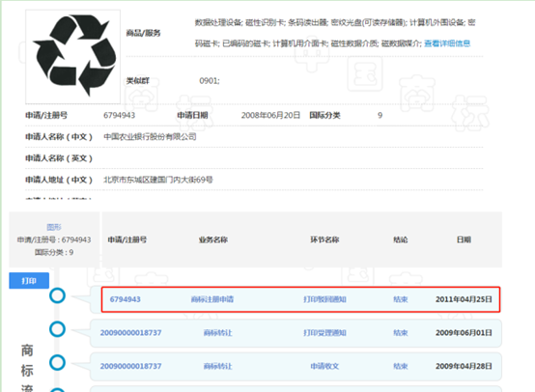Click 商标转让 in the 2009年04月28日 row

pos(217,366)
